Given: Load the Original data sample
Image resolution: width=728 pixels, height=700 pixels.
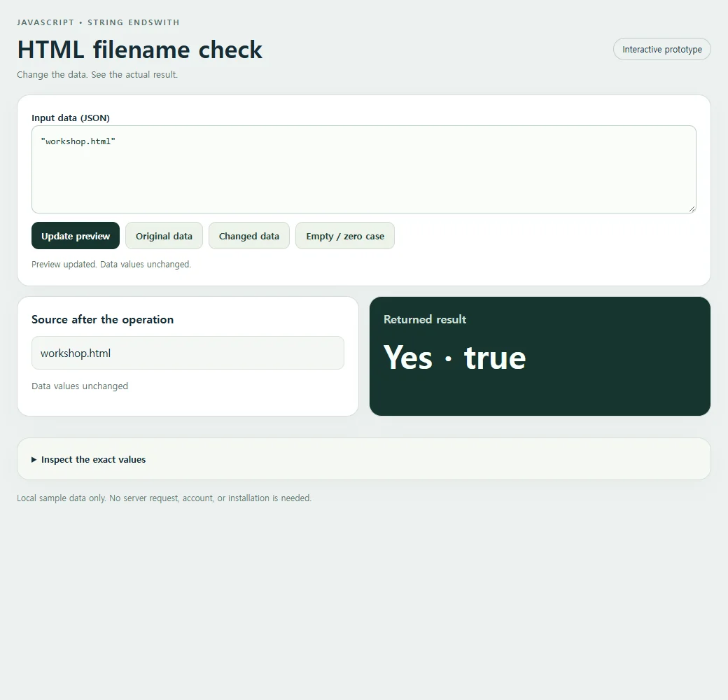Looking at the screenshot, I should (x=164, y=236).
